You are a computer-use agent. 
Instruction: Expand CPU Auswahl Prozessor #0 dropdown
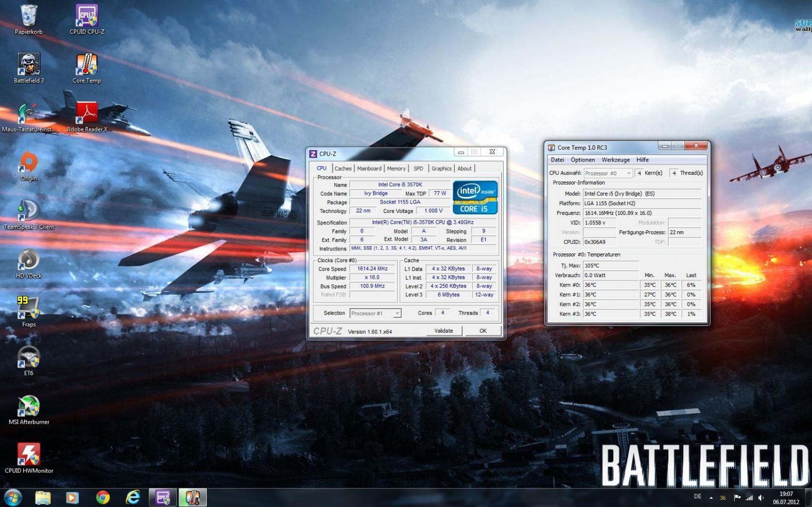[x=628, y=173]
